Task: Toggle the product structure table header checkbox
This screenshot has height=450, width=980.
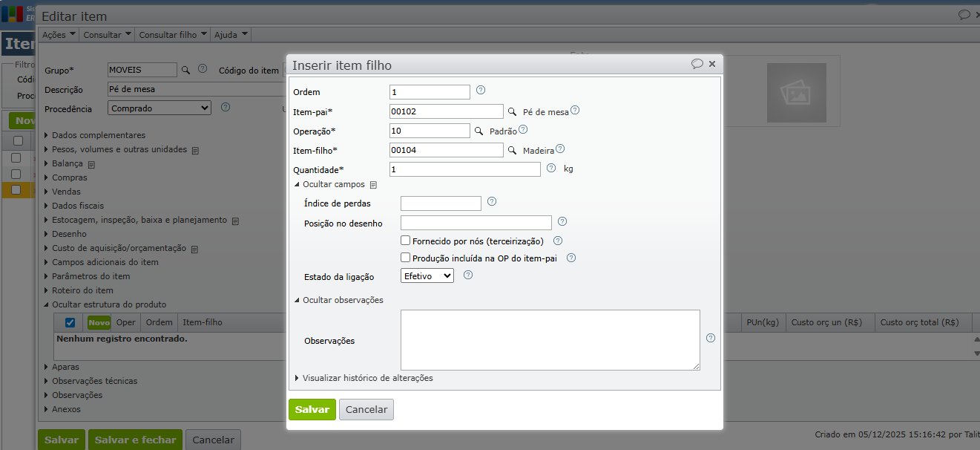Action: [x=70, y=322]
